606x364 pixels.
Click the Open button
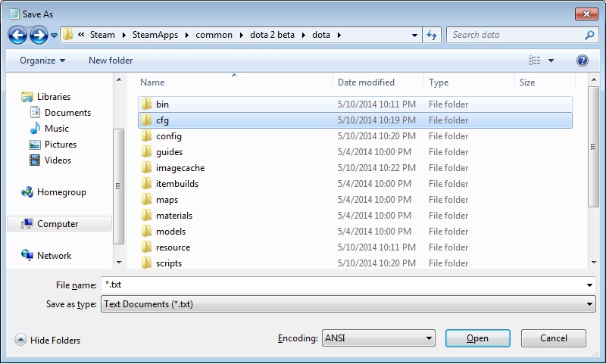coord(478,338)
